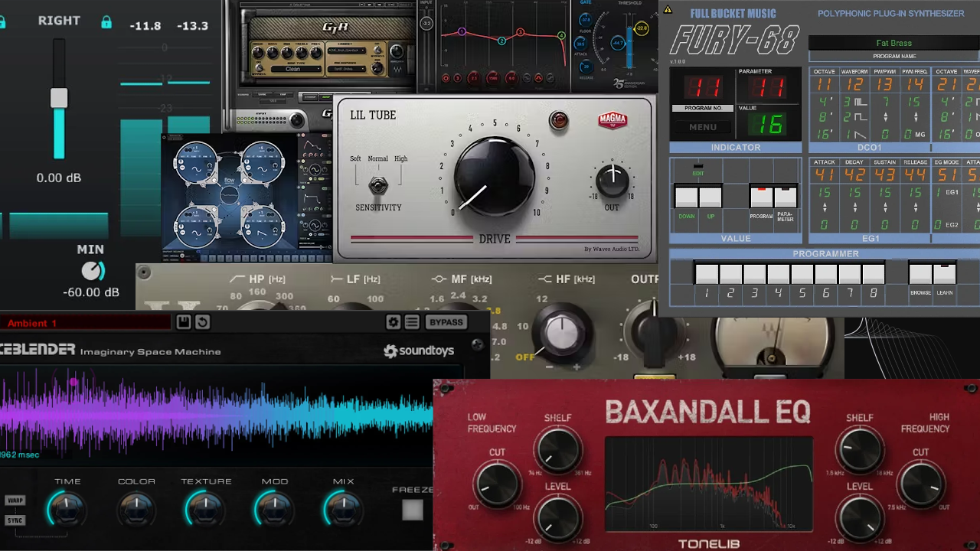980x551 pixels.
Task: Toggle the EDIT indicator on Fury-68
Action: pos(698,166)
